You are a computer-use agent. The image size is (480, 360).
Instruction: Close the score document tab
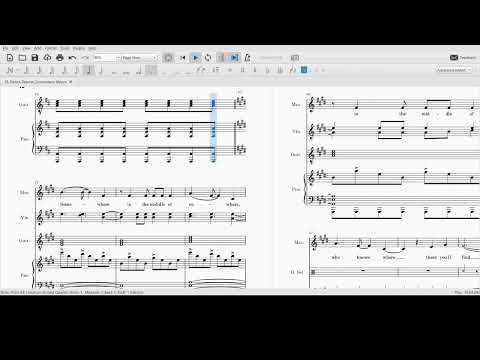click(x=71, y=82)
